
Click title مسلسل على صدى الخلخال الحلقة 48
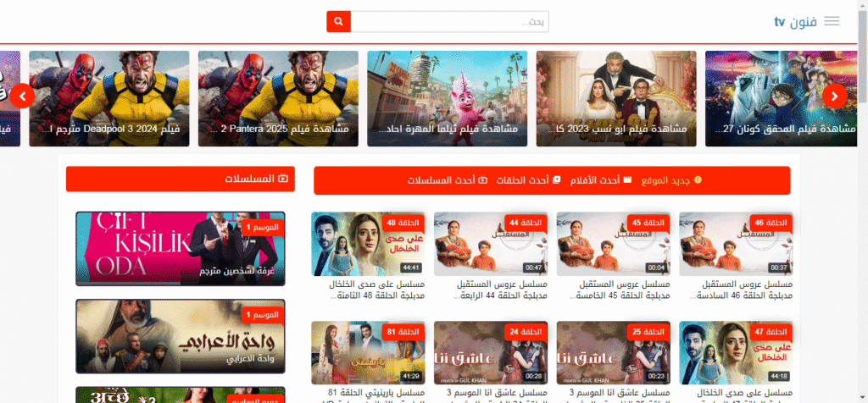click(x=377, y=290)
